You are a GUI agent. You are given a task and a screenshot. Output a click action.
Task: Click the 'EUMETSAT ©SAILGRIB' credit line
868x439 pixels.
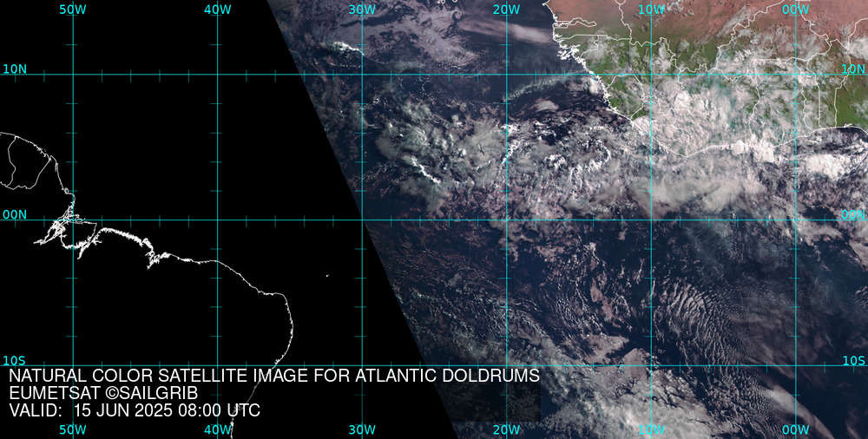[103, 393]
